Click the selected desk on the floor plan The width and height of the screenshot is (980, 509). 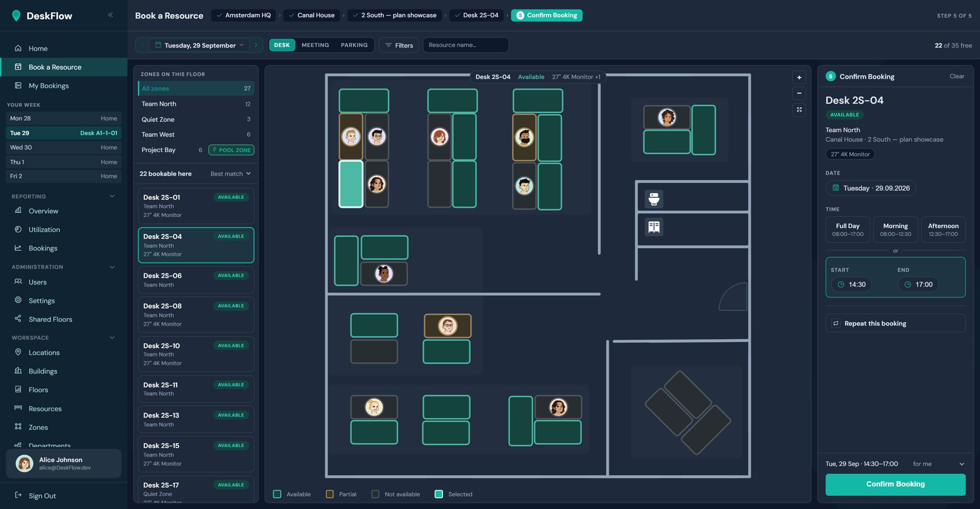(x=351, y=184)
